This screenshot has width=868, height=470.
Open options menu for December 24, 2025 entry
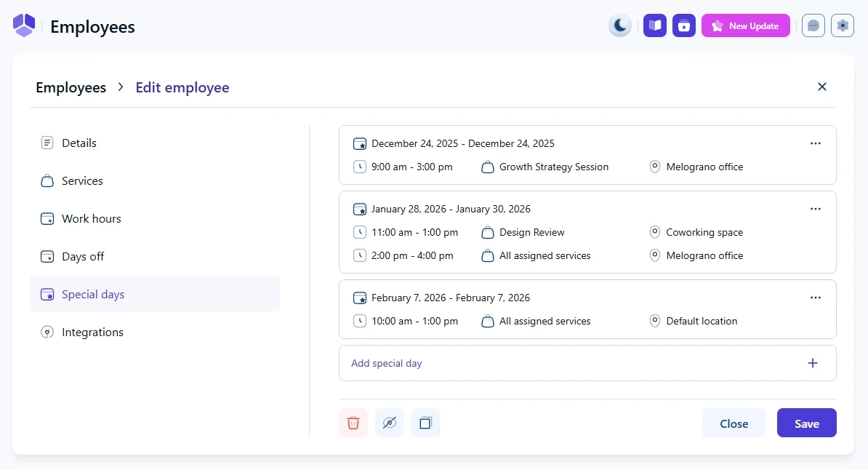(x=816, y=143)
